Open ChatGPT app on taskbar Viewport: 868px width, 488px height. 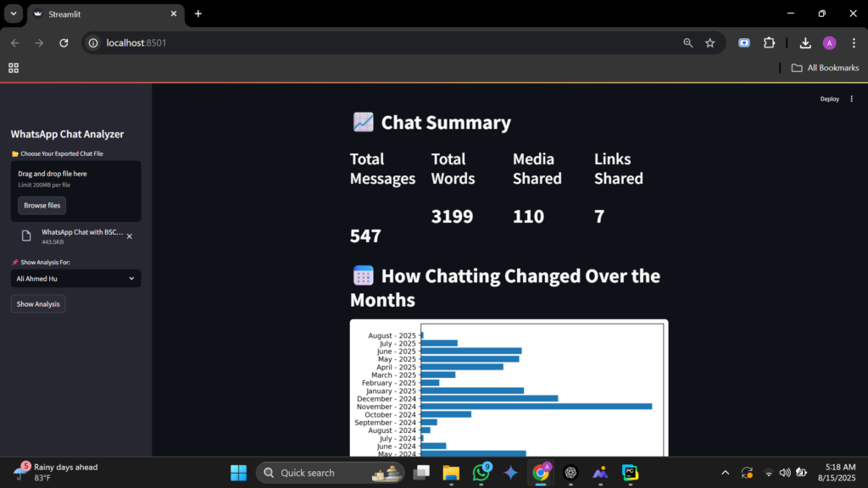pos(570,473)
